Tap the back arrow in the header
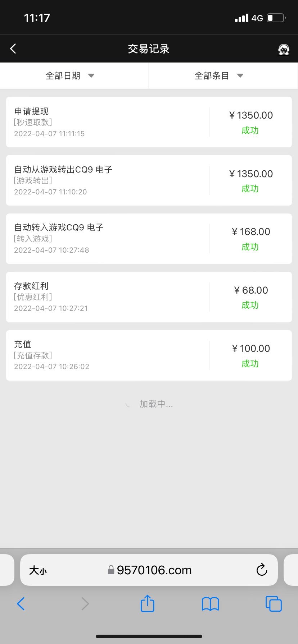 13,49
